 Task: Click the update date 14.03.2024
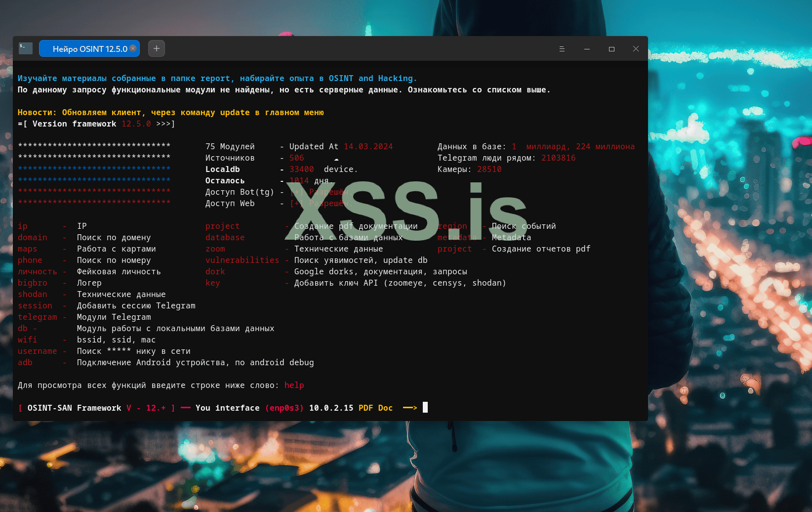point(368,146)
